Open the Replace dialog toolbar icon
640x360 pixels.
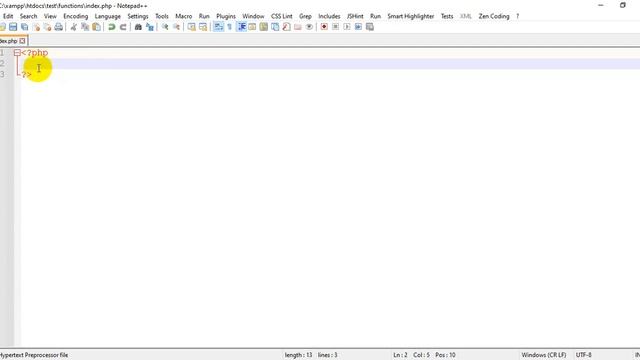(150, 27)
